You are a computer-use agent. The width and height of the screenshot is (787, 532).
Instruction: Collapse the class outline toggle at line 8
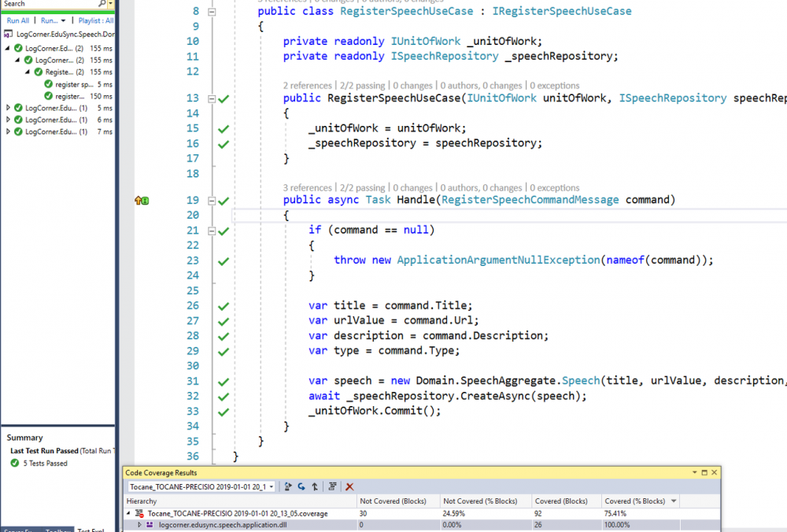211,12
